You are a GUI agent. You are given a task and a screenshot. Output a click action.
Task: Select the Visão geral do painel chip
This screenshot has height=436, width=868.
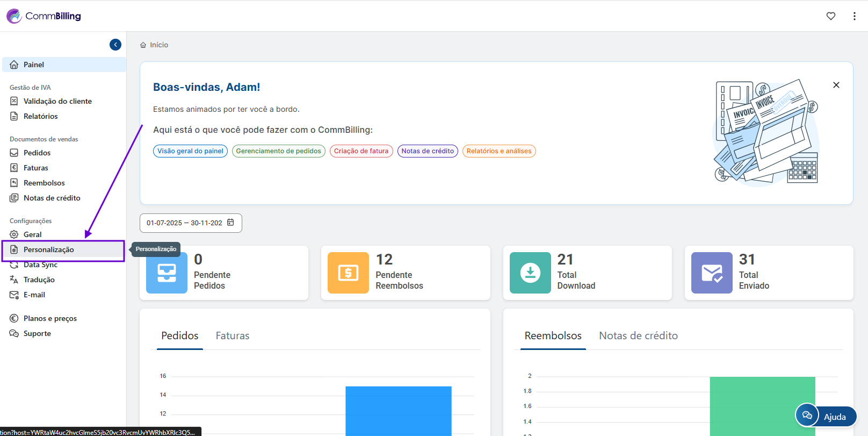point(190,151)
